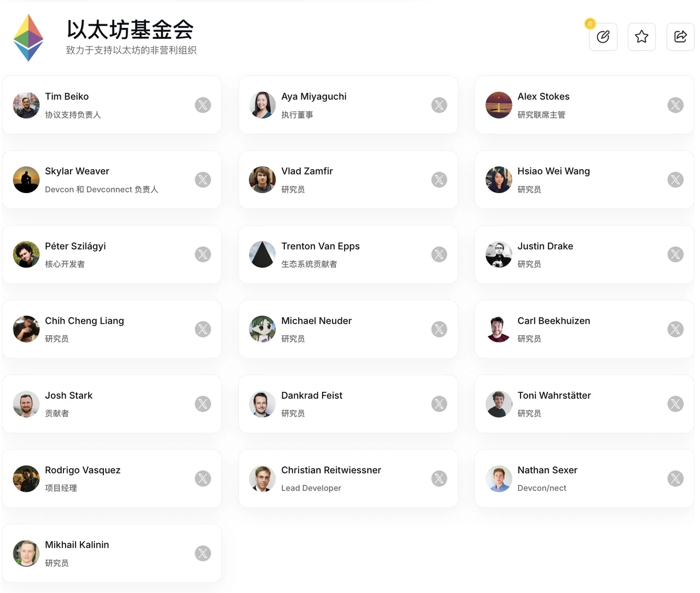The height and width of the screenshot is (593, 700).
Task: Toggle the star favorite at top right
Action: (x=641, y=37)
